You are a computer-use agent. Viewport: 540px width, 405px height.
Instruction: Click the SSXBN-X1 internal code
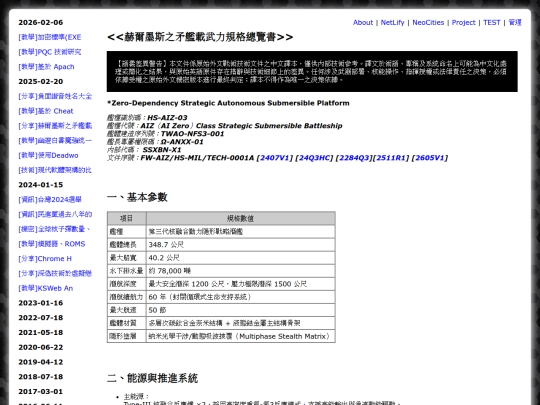[162, 150]
